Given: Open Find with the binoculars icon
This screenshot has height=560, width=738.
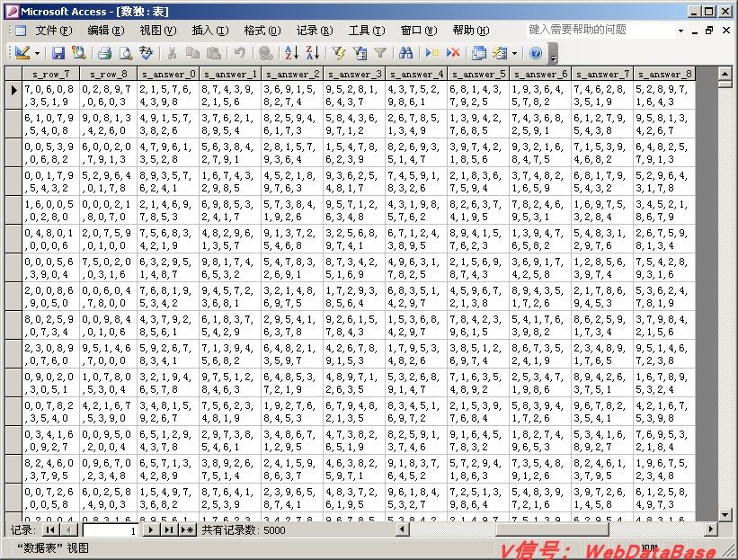Looking at the screenshot, I should (x=405, y=53).
